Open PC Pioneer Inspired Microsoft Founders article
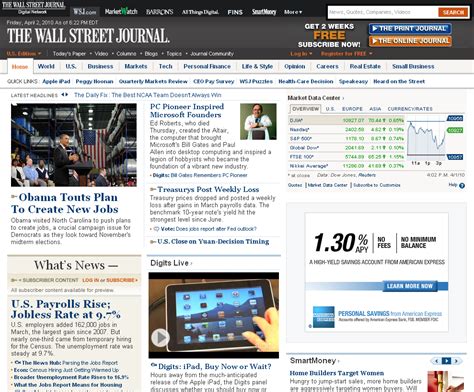 tap(187, 111)
